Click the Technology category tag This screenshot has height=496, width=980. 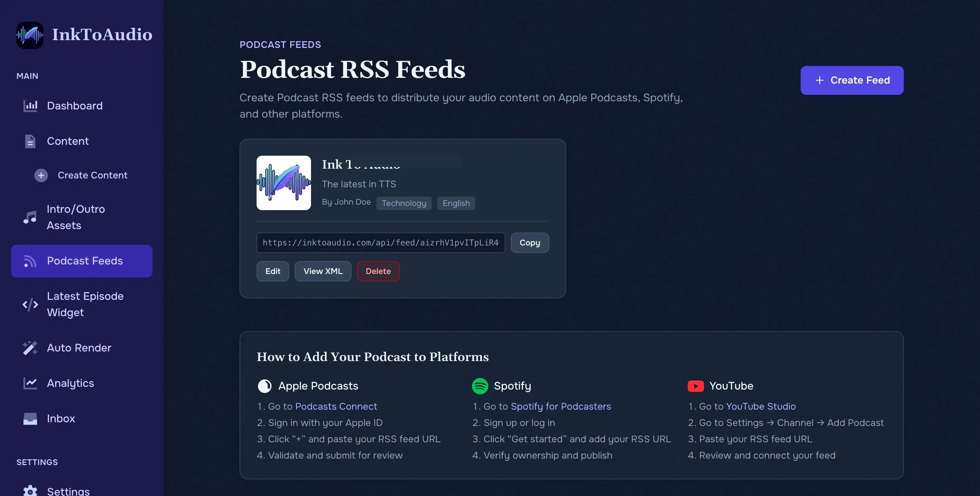tap(404, 203)
